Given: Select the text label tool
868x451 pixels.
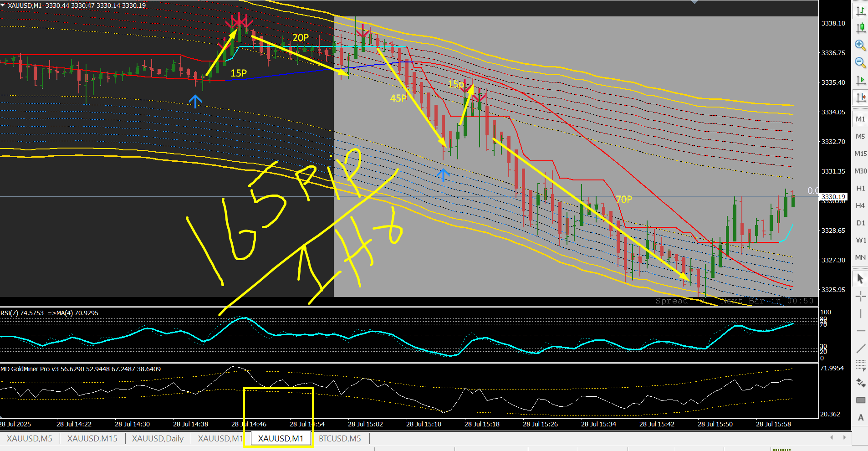Looking at the screenshot, I should 860,417.
